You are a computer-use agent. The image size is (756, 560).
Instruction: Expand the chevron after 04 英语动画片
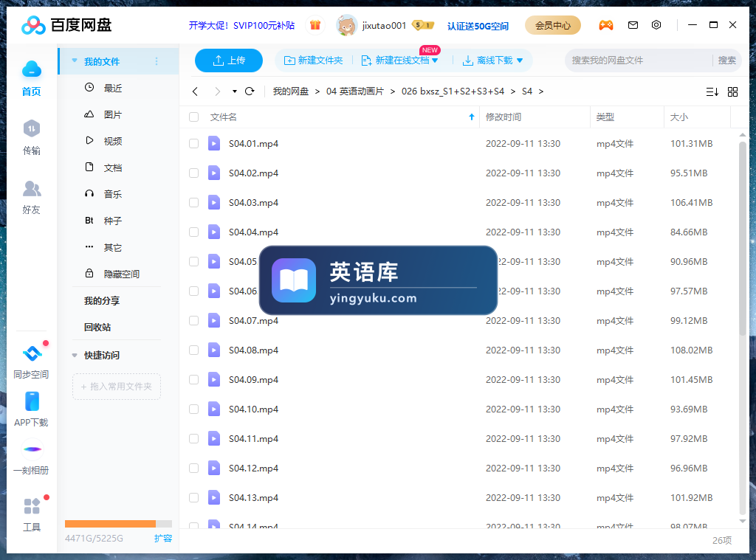pos(393,91)
